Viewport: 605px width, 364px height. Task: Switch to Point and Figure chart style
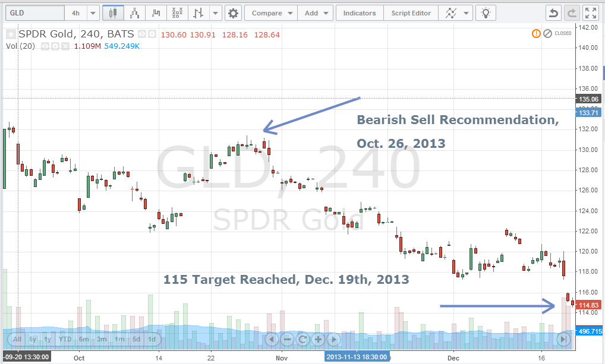(x=177, y=13)
